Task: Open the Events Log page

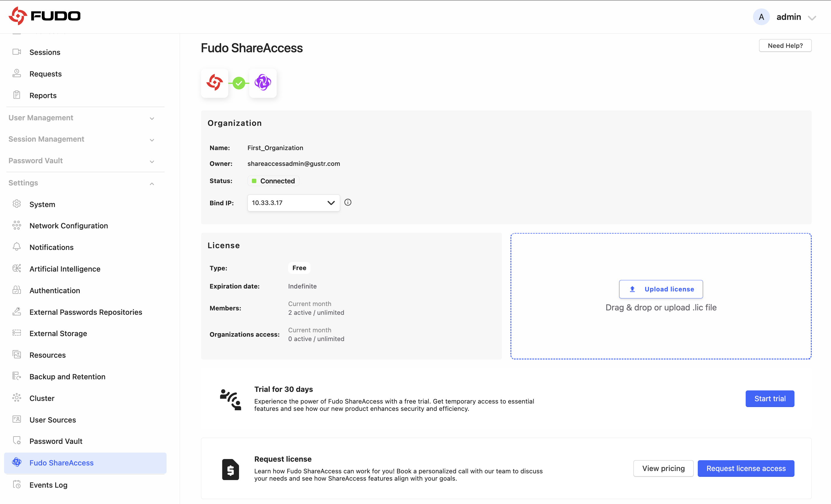Action: pyautogui.click(x=48, y=485)
